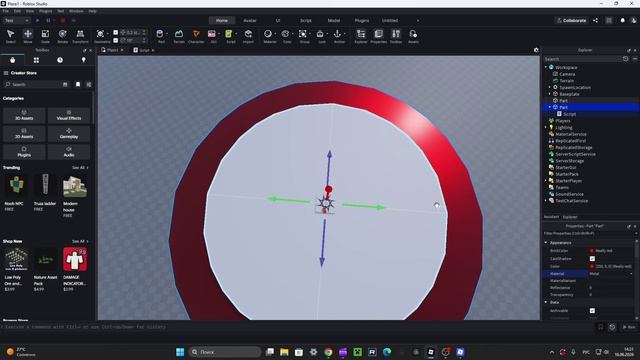Expand the SpawnLocation node
The height and width of the screenshot is (360, 640).
click(550, 87)
